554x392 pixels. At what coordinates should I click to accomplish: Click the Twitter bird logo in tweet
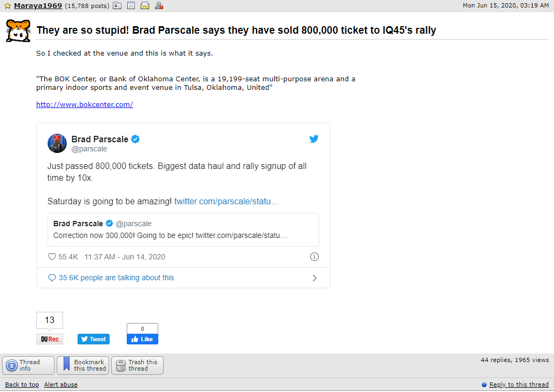point(314,139)
